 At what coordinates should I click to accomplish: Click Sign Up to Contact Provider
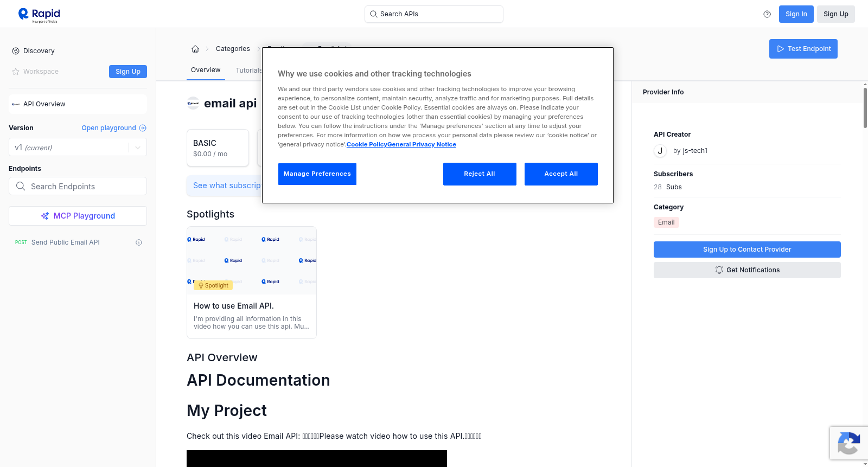click(747, 250)
